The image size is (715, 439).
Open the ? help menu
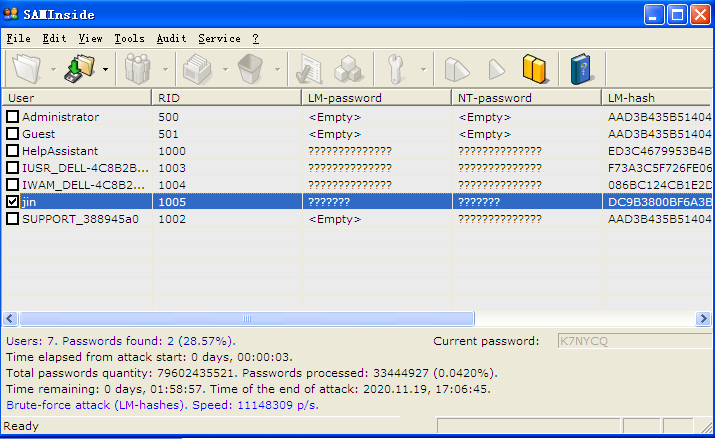click(x=256, y=39)
